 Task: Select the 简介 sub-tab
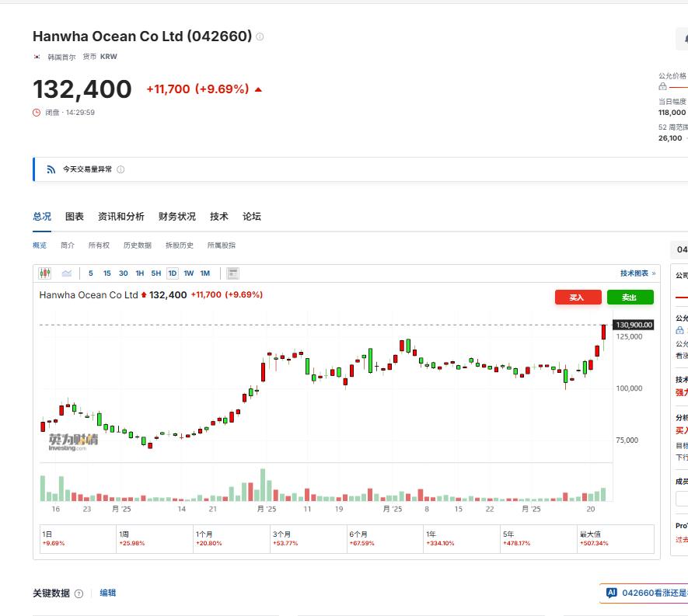[68, 245]
